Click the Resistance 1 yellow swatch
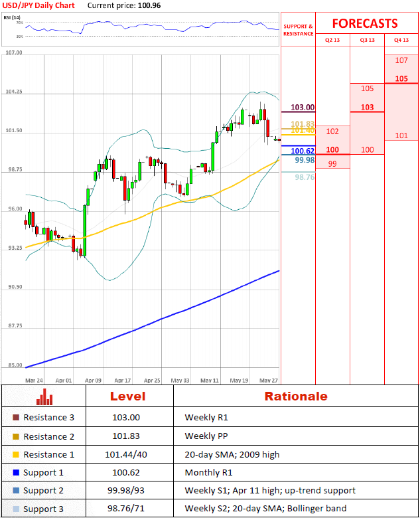This screenshot has height=518, width=420. click(16, 454)
